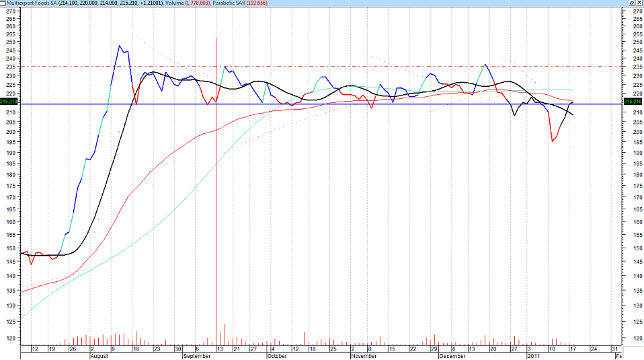644x360 pixels.
Task: Click the 'September' month label on date axis
Action: tap(197, 356)
